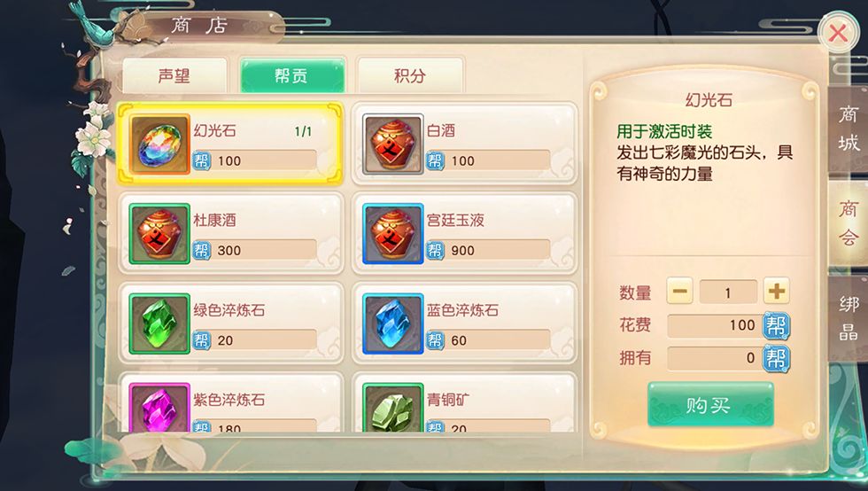Click the 数量 quantity field showing 1
This screenshot has height=491, width=868.
(728, 292)
